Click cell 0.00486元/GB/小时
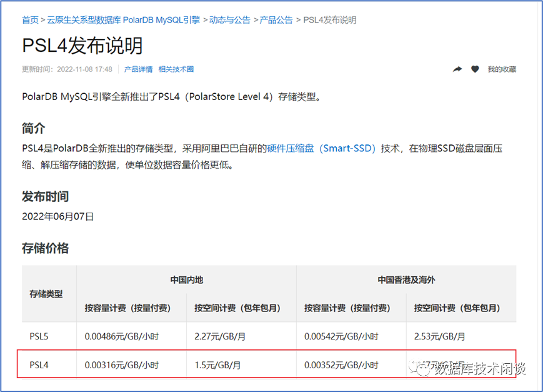The width and height of the screenshot is (543, 392). [122, 336]
